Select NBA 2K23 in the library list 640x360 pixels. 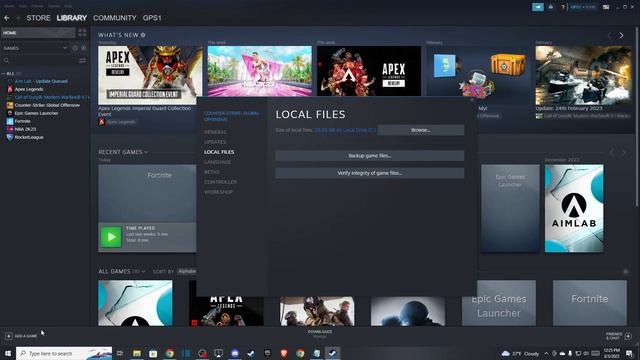tap(25, 129)
